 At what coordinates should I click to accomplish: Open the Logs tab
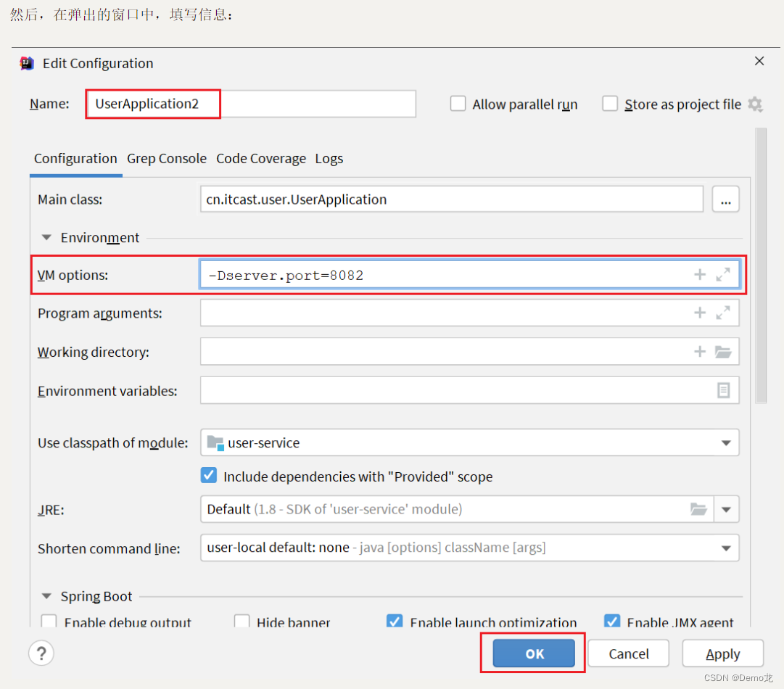(x=329, y=159)
